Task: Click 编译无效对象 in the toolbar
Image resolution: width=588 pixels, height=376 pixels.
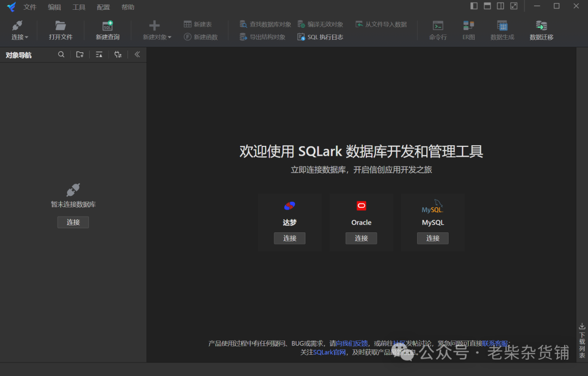Action: 320,24
